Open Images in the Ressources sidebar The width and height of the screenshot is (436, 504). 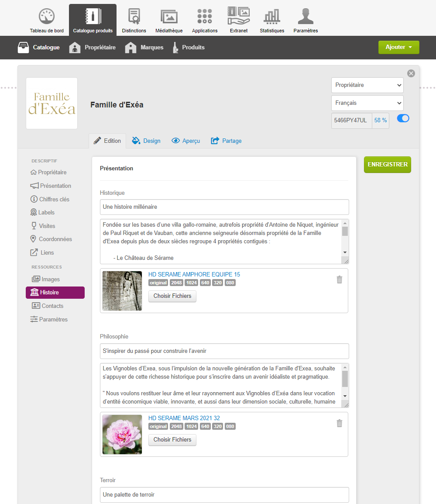[46, 280]
